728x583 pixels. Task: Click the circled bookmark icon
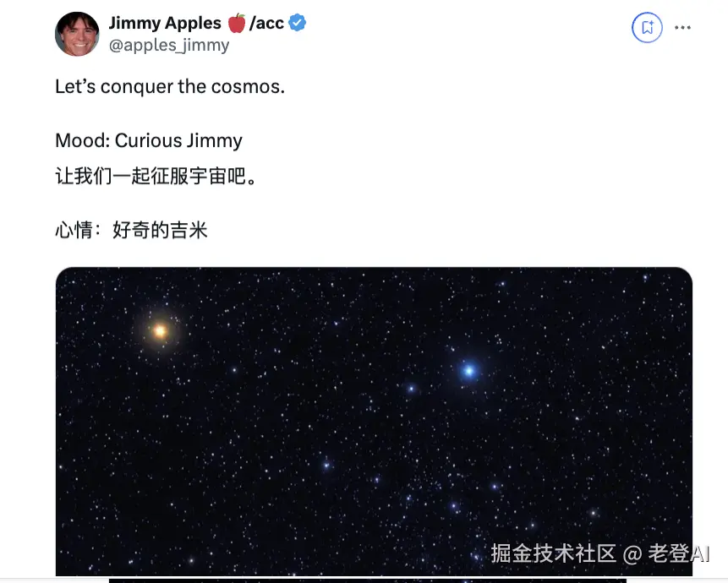coord(647,27)
